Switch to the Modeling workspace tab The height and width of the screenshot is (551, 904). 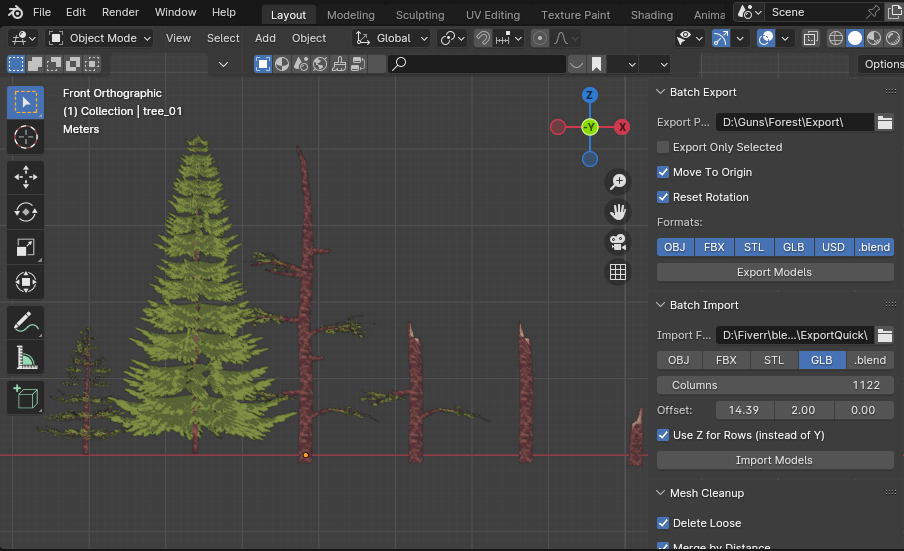point(351,15)
